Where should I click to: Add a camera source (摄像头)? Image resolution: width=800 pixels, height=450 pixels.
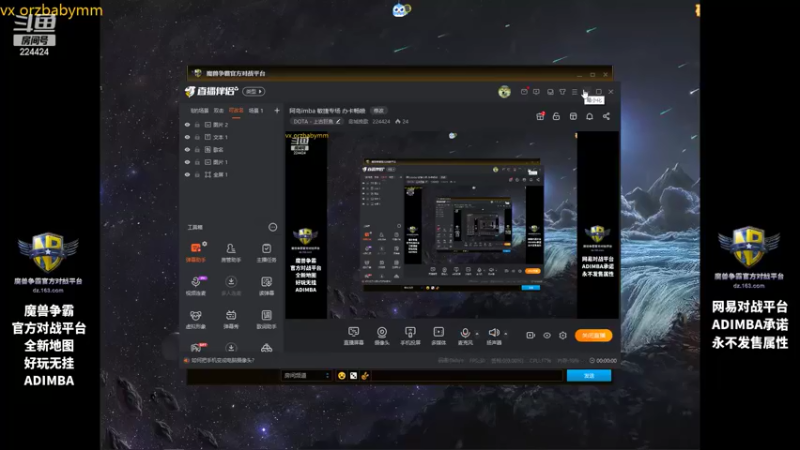(x=382, y=336)
